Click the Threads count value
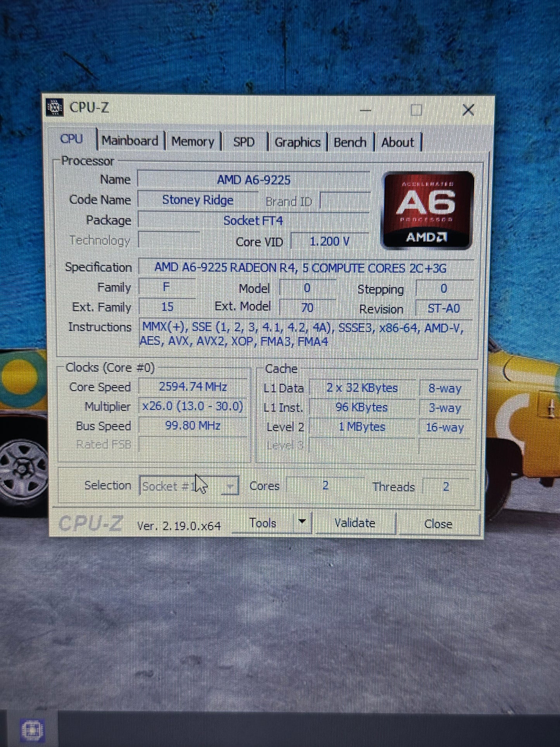The image size is (560, 747). (x=446, y=486)
